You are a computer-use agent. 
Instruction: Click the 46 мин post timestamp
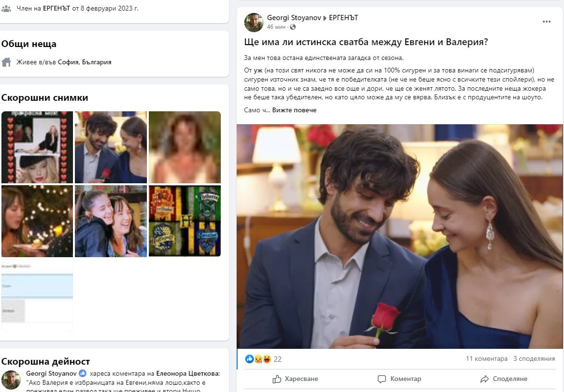coord(276,27)
